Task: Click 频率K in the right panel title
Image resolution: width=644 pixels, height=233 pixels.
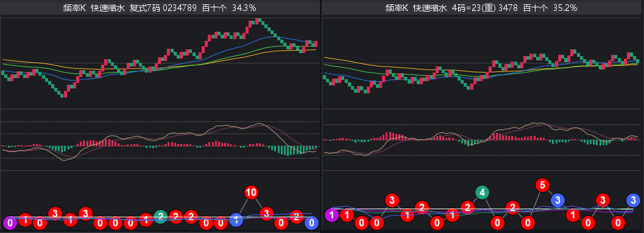Action: click(x=397, y=7)
